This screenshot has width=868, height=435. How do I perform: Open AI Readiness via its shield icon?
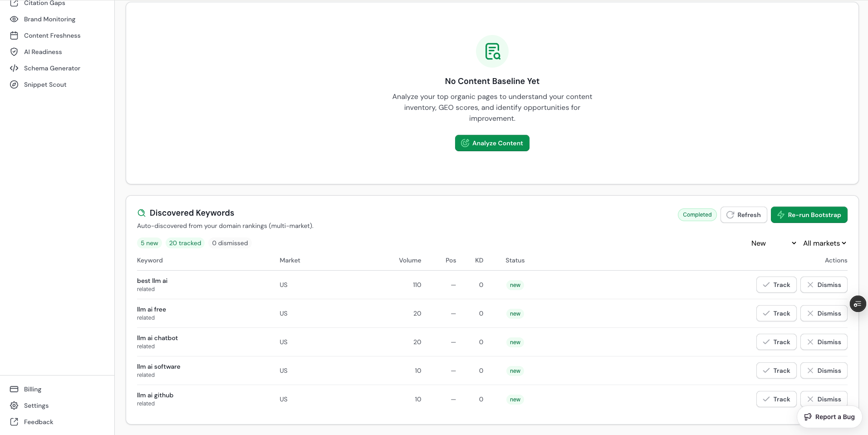[x=14, y=52]
